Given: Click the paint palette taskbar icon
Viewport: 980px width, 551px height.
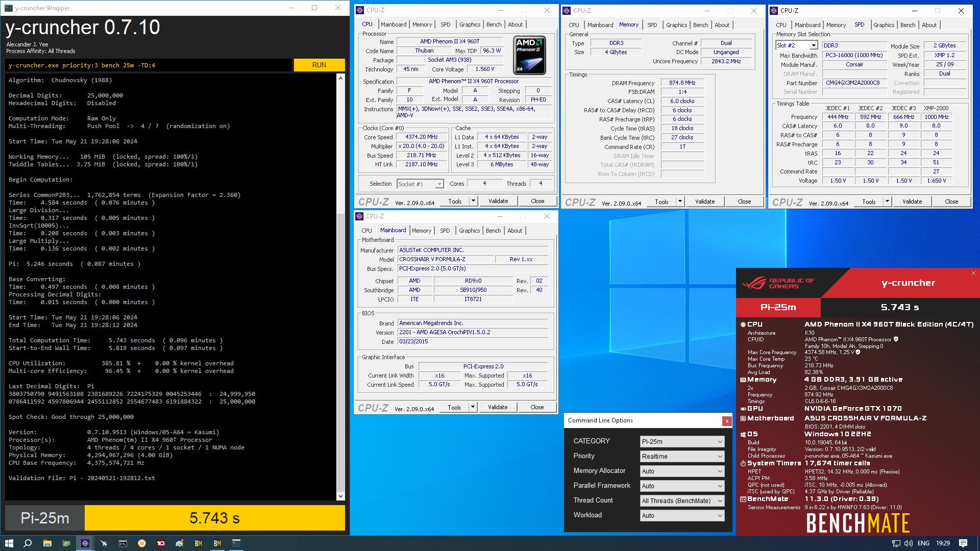Looking at the screenshot, I should click(180, 543).
